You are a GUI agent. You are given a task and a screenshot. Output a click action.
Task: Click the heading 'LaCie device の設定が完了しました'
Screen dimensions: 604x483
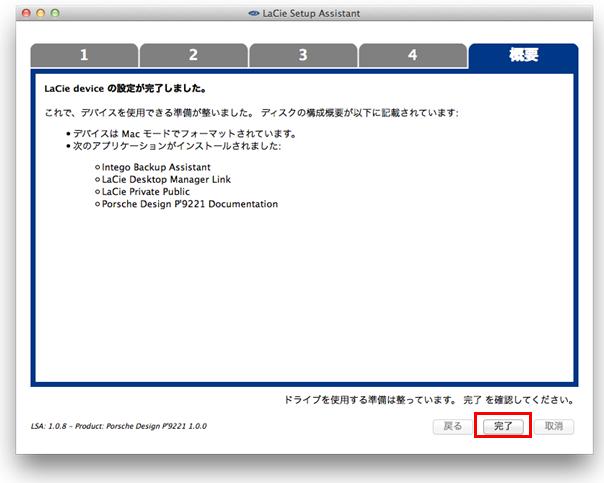click(x=125, y=88)
